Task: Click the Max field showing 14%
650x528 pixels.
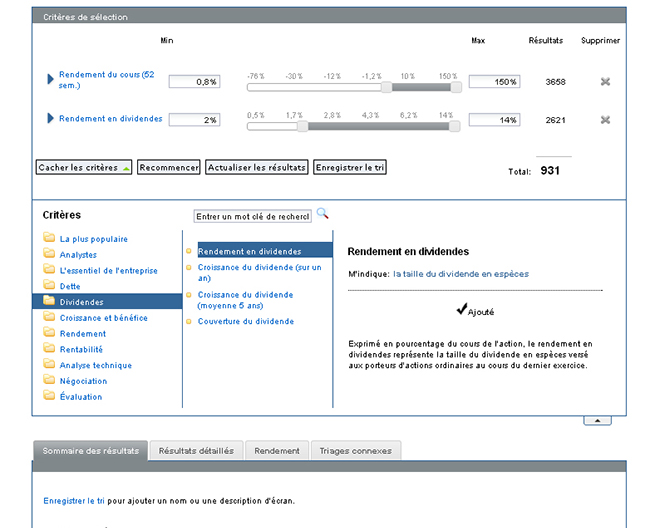Action: click(494, 120)
